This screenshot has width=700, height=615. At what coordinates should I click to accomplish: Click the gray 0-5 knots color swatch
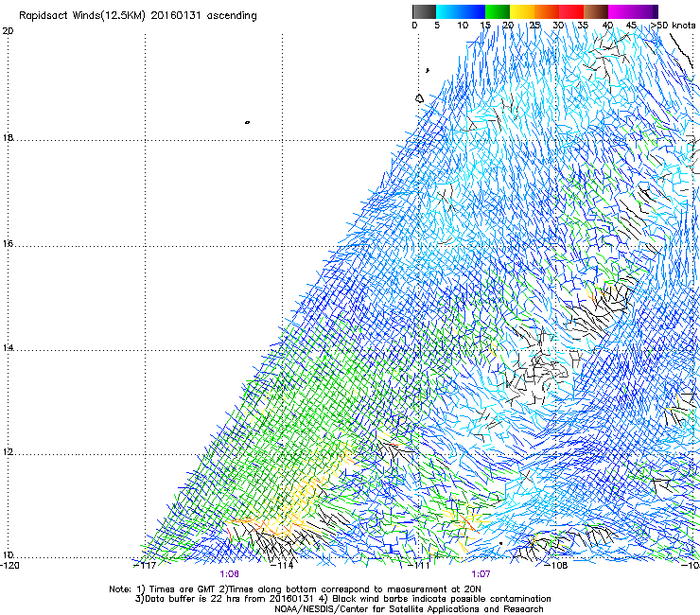tap(424, 11)
